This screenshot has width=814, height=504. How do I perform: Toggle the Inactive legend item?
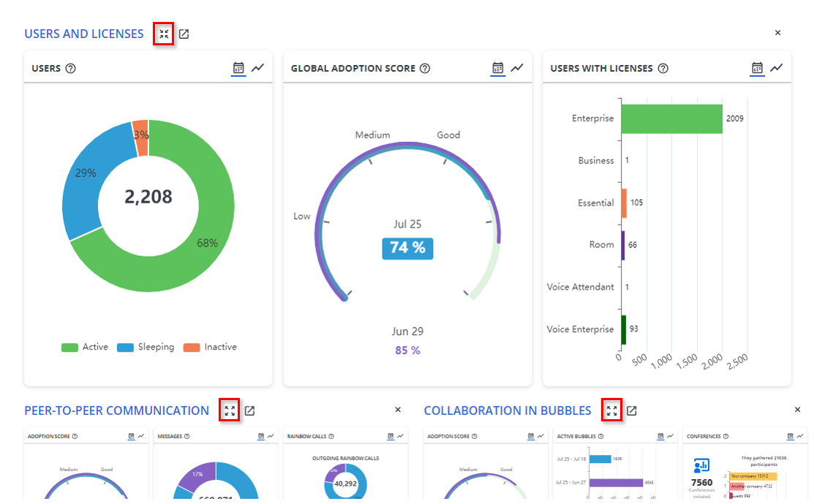click(210, 347)
